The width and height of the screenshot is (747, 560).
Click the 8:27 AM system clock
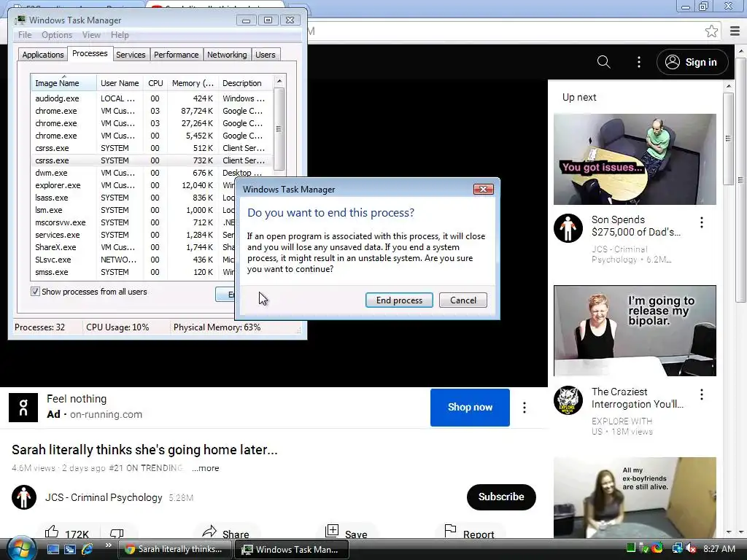tap(719, 548)
